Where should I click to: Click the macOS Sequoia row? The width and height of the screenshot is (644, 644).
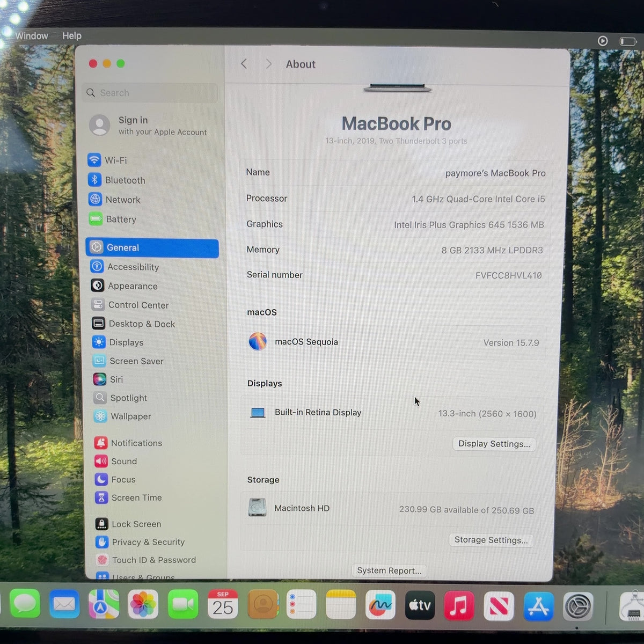point(393,342)
